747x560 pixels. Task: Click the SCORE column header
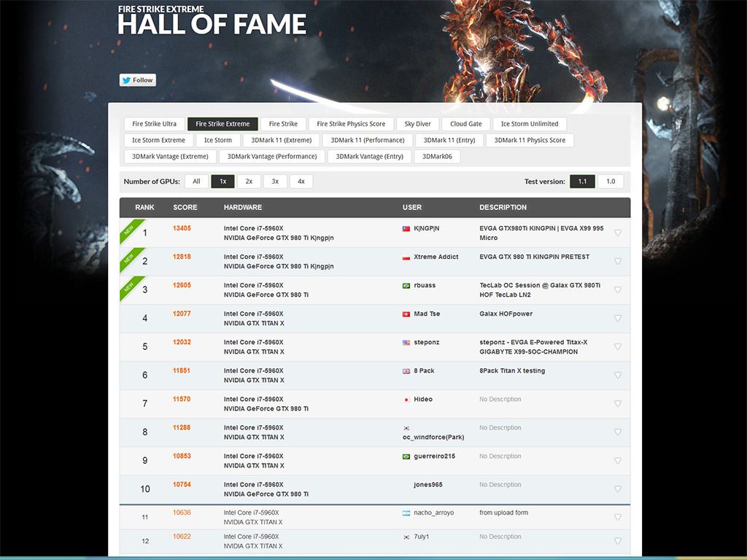pos(185,208)
